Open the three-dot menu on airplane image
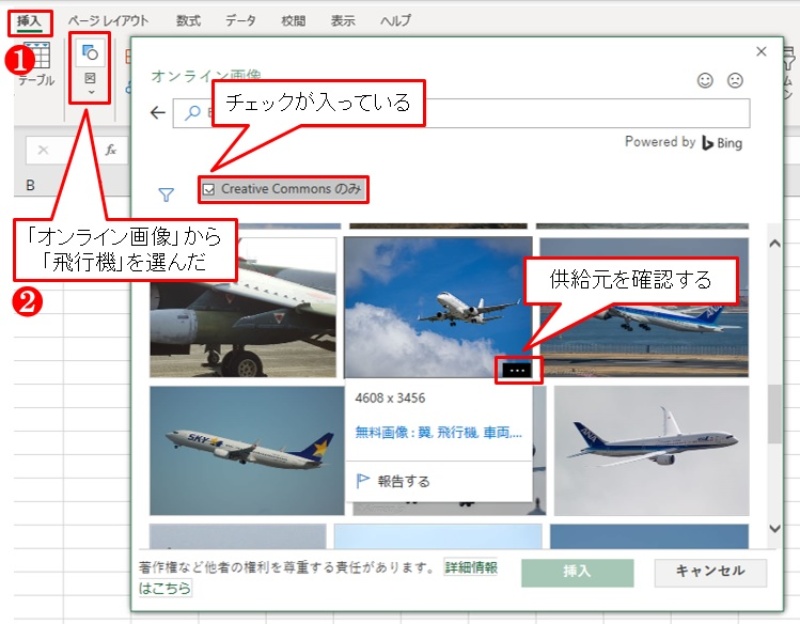Viewport: 800px width, 624px height. [516, 369]
